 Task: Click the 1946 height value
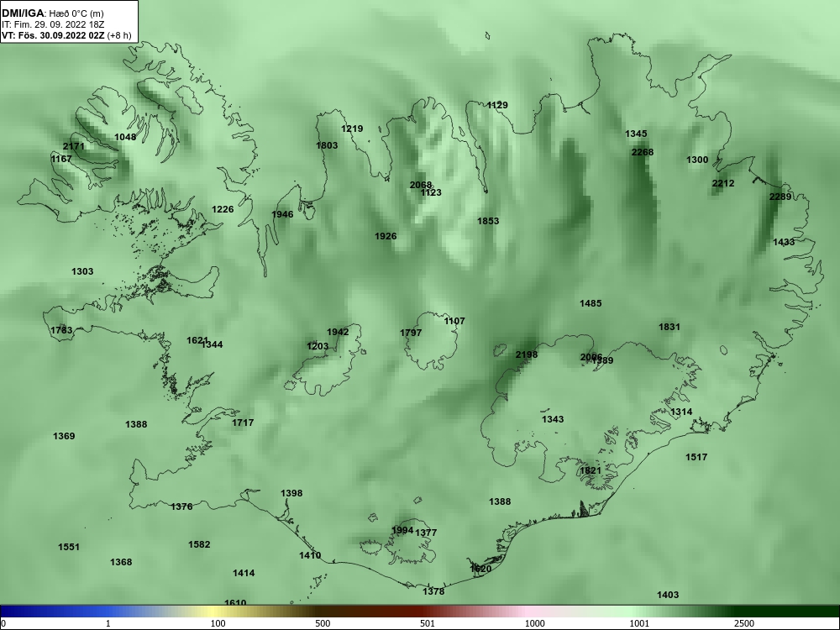tap(282, 214)
